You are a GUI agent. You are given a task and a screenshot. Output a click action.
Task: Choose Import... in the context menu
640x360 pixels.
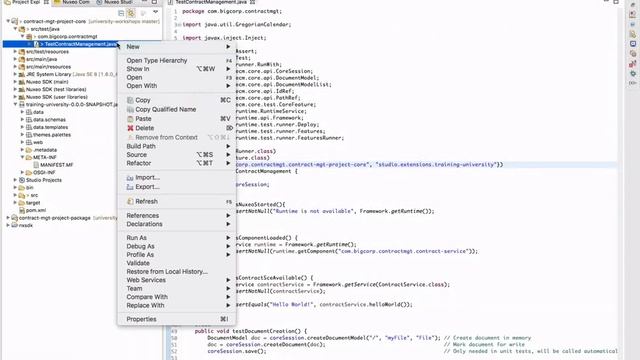tap(177, 178)
